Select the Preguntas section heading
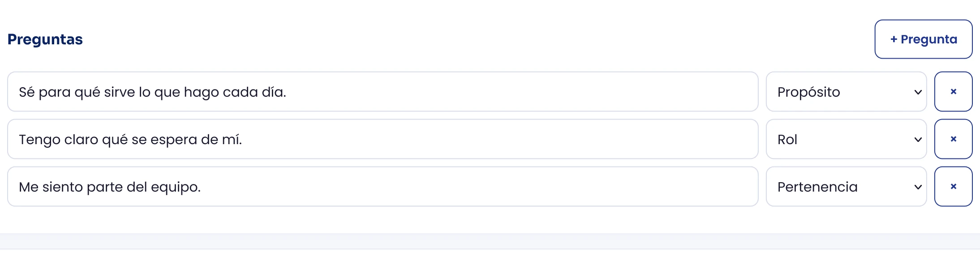The height and width of the screenshot is (265, 980). [x=45, y=39]
